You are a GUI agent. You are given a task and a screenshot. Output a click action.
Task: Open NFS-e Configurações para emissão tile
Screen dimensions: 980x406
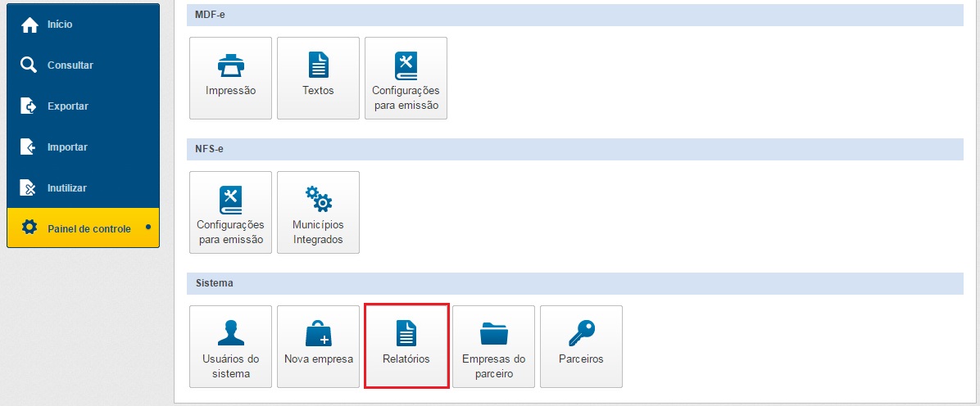(230, 212)
